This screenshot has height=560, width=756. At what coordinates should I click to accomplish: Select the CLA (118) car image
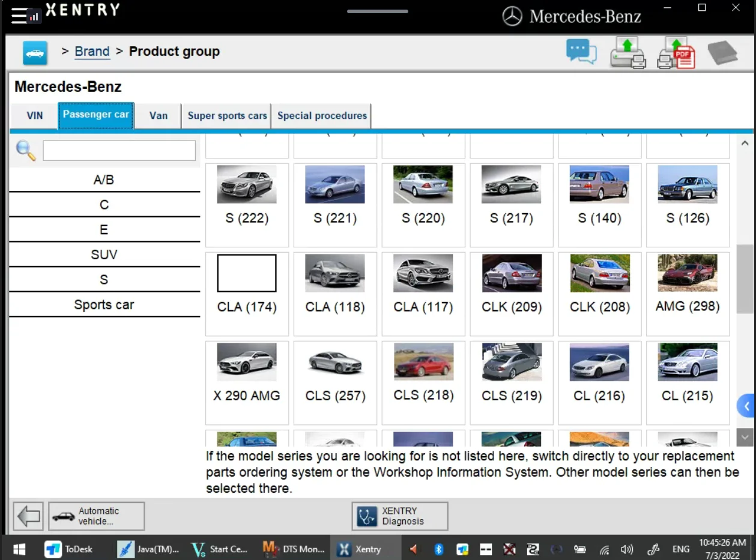[x=335, y=273]
